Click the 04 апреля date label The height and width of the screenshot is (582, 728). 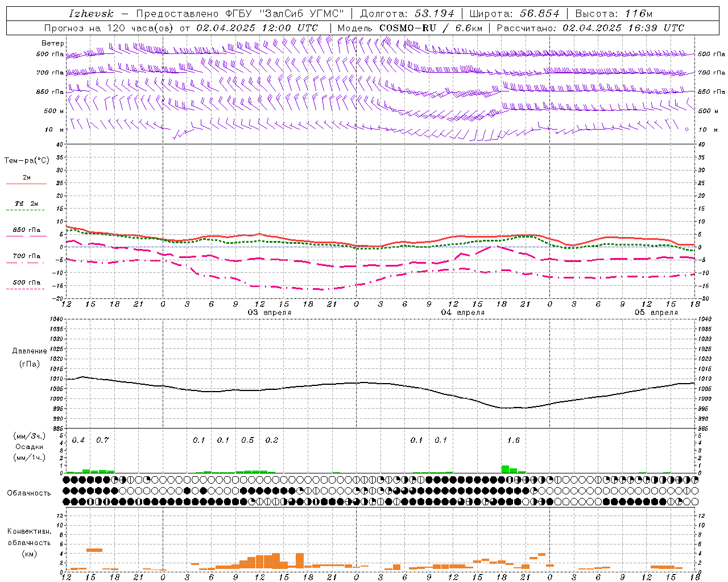463,313
